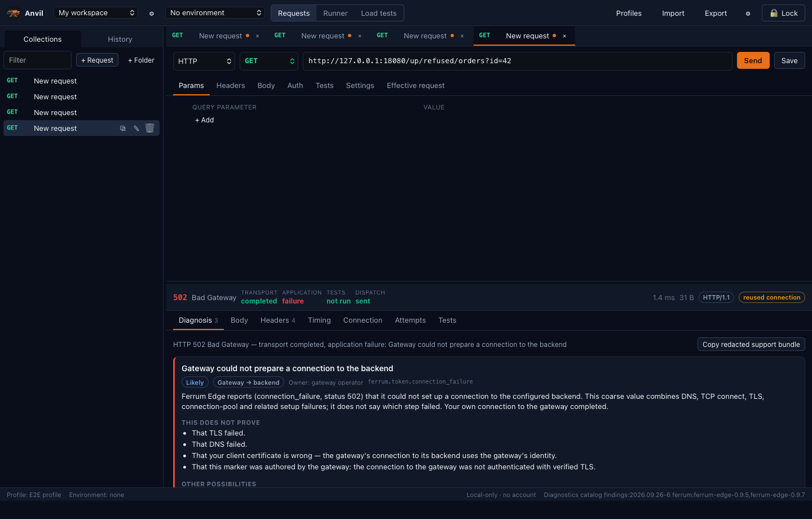Open the Effective request tab

click(x=416, y=86)
